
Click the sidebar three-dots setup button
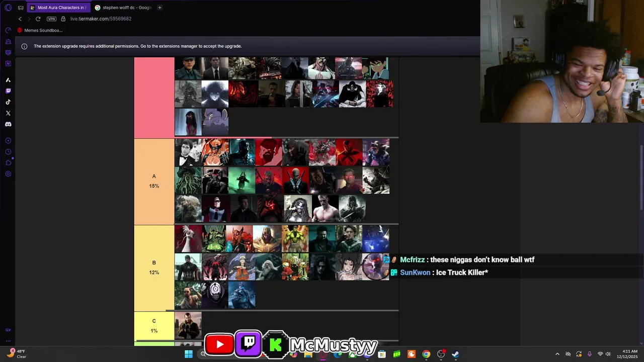pos(8,341)
